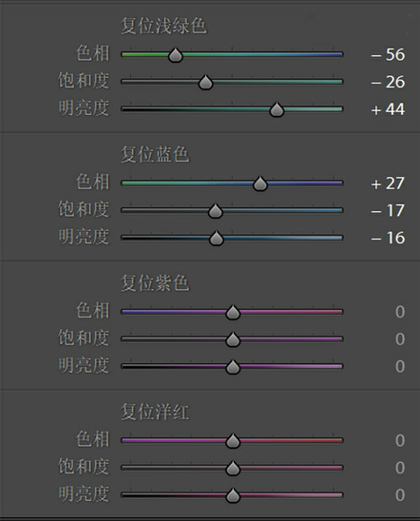Click the 复位蓝色 reset label
The height and width of the screenshot is (521, 420).
[x=155, y=154]
